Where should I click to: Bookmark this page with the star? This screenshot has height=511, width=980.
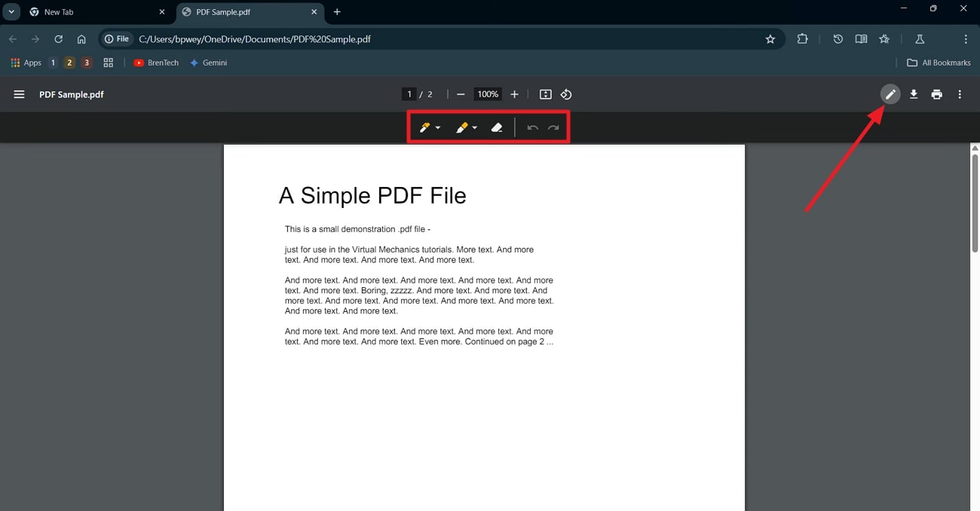[x=770, y=39]
